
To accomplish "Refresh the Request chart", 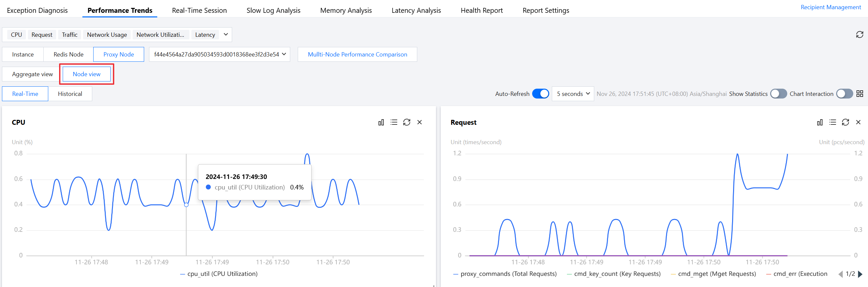I will pyautogui.click(x=845, y=122).
